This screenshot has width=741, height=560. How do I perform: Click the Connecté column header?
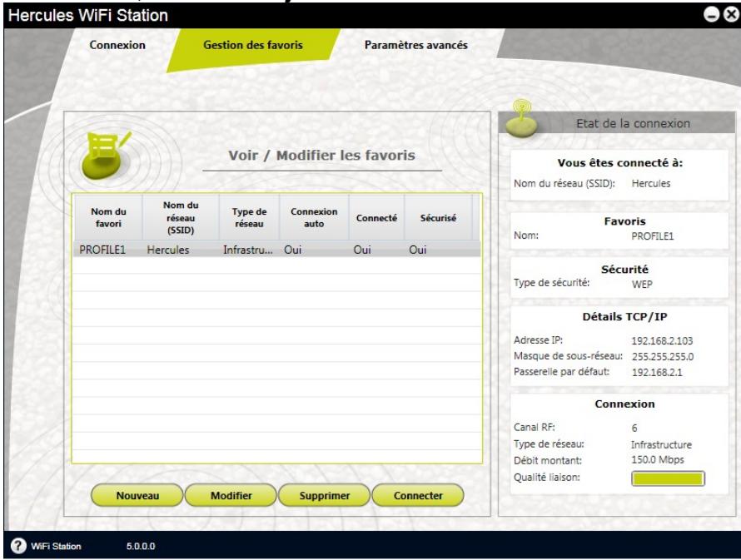(x=376, y=218)
